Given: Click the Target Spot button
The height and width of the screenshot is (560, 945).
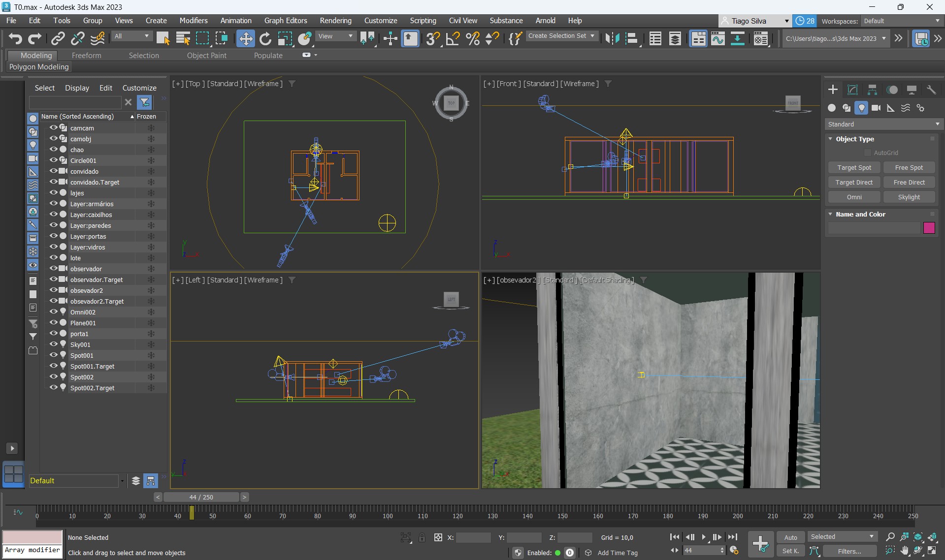Looking at the screenshot, I should [854, 168].
